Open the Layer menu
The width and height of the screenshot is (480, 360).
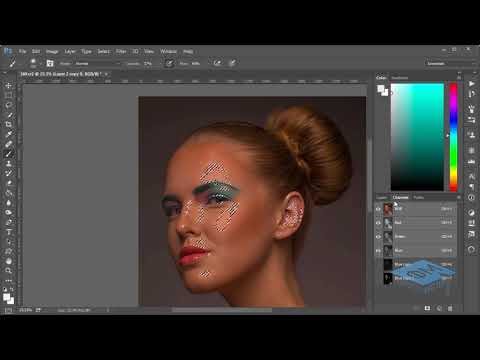pyautogui.click(x=70, y=51)
